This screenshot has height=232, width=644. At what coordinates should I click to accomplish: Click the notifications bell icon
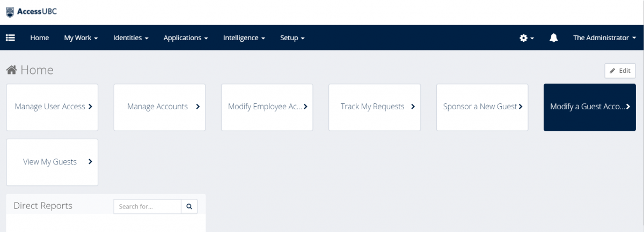[x=553, y=38]
